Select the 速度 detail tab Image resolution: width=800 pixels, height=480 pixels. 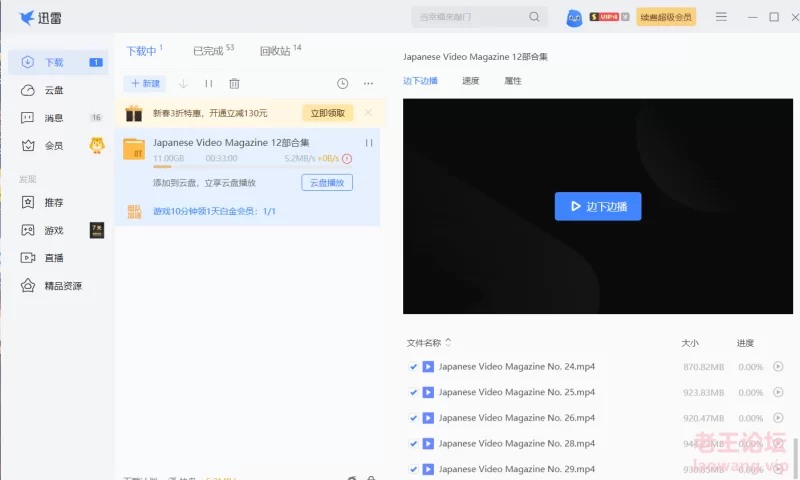(470, 81)
